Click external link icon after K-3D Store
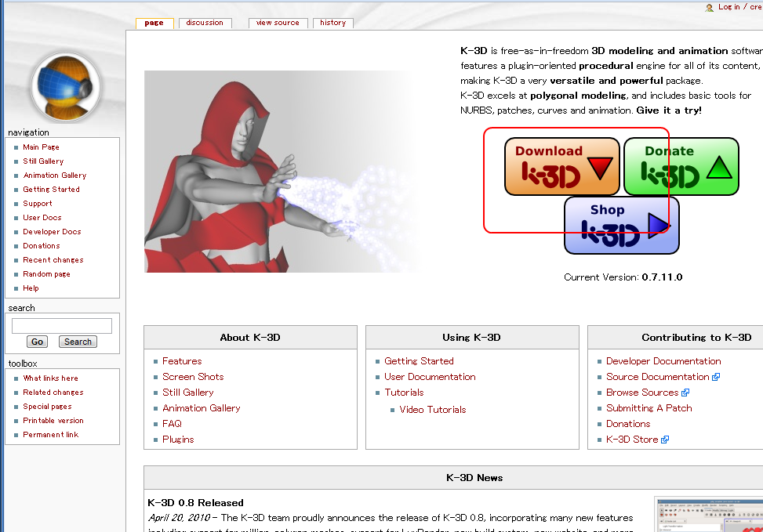This screenshot has width=763, height=532. click(x=665, y=440)
